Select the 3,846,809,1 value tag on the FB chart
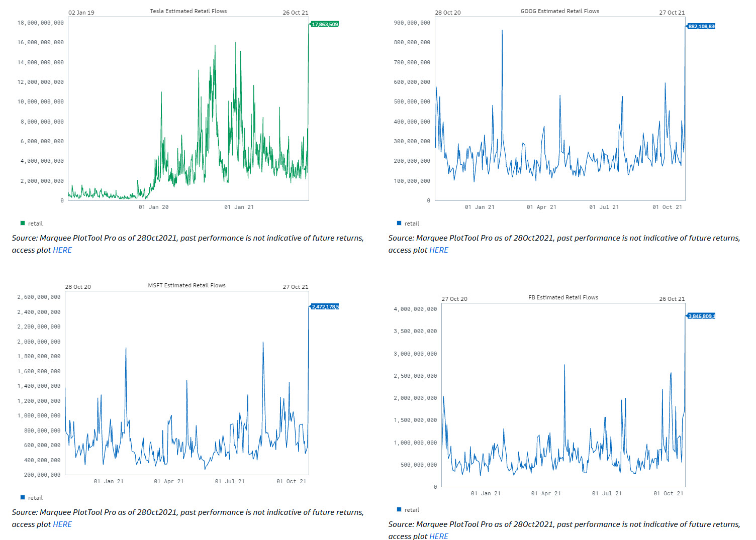This screenshot has width=756, height=540. (701, 316)
